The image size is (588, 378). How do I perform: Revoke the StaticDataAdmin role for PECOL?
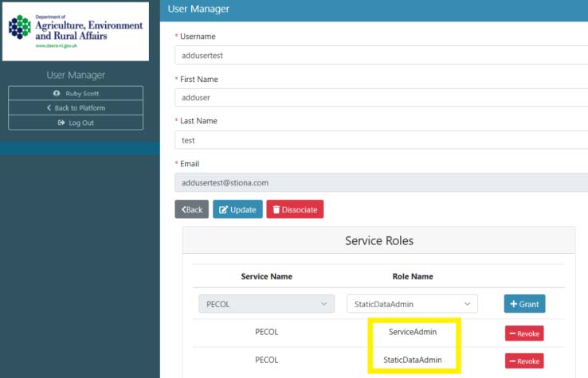pos(523,360)
